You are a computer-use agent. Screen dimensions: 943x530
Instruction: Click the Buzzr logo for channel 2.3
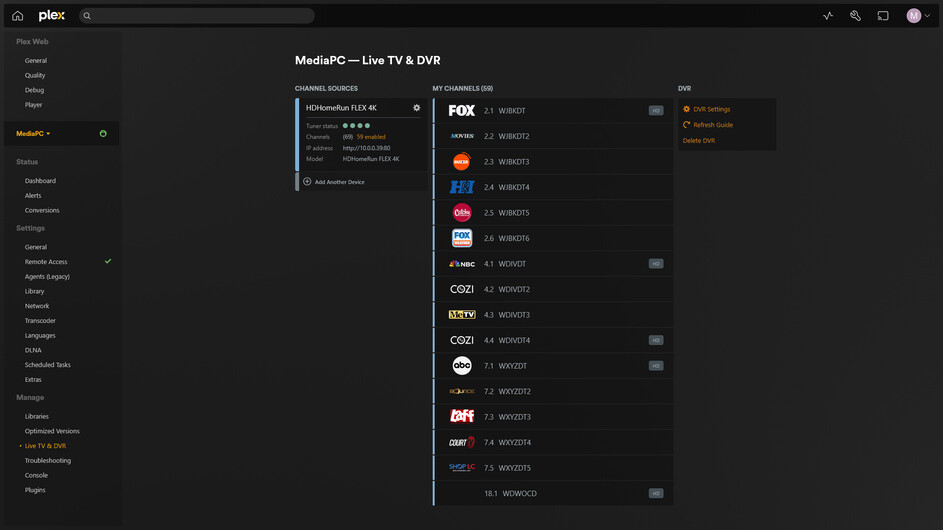pos(462,162)
